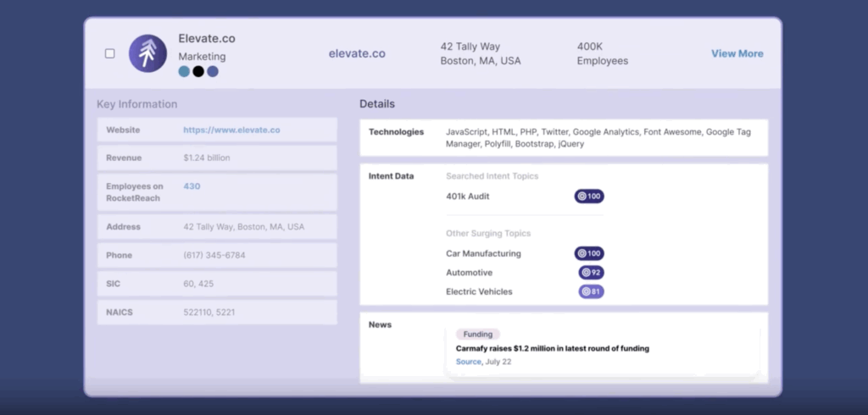Open the https://www.elevate.co website link
Image resolution: width=868 pixels, height=415 pixels.
coord(231,130)
